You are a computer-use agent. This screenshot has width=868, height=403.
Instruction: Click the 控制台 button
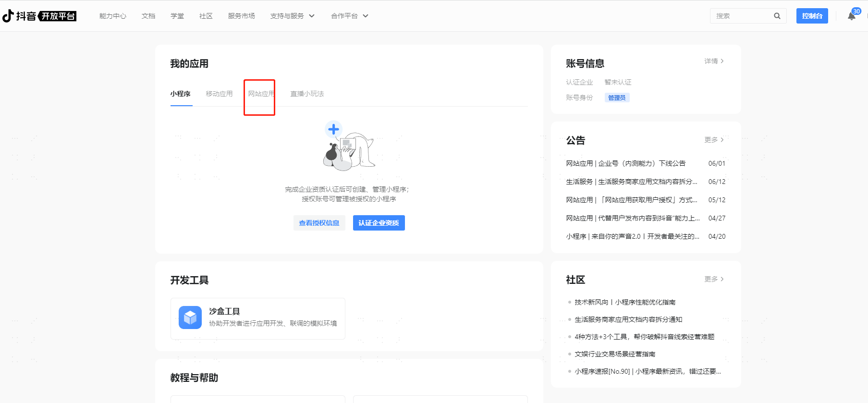[x=812, y=16]
